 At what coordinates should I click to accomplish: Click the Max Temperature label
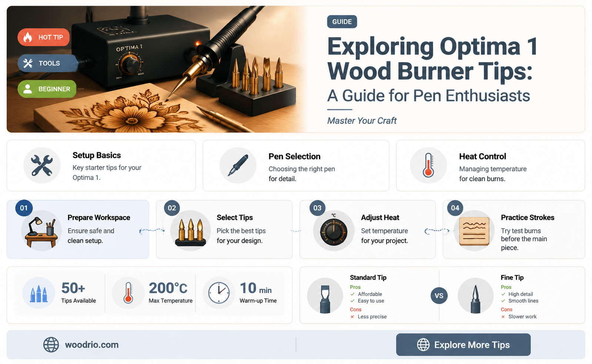(171, 301)
